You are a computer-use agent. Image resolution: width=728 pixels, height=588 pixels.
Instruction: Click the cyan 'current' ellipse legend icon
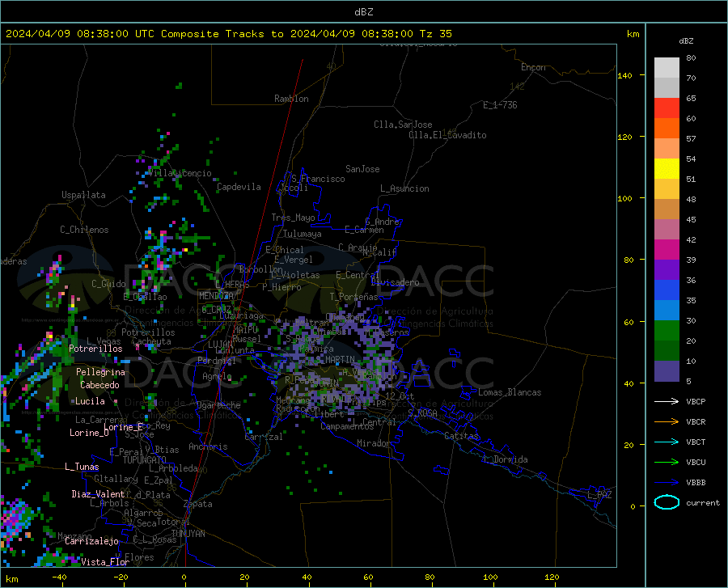(x=667, y=502)
